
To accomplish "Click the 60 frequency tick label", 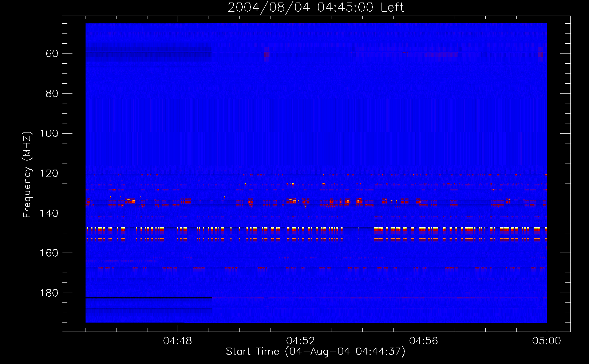I will 52,54.
